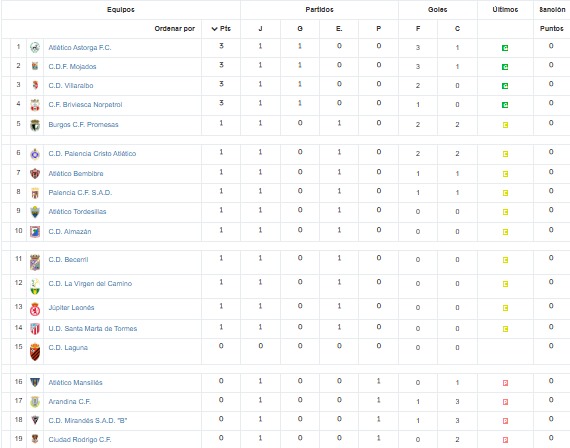Screen dimensions: 570x448
Task: Open the C.D. Palencia Cristo Atlético link
Action: pyautogui.click(x=92, y=154)
